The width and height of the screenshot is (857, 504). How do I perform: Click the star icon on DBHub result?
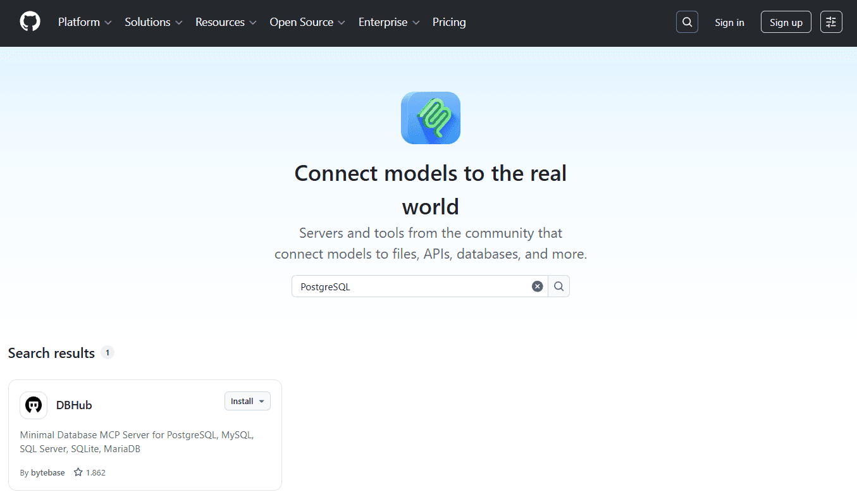pos(77,472)
